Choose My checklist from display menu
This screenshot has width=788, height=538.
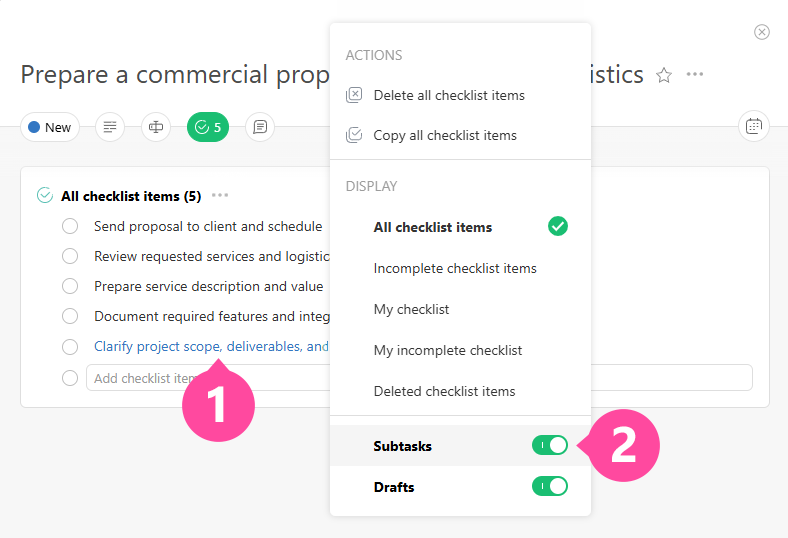pos(411,309)
